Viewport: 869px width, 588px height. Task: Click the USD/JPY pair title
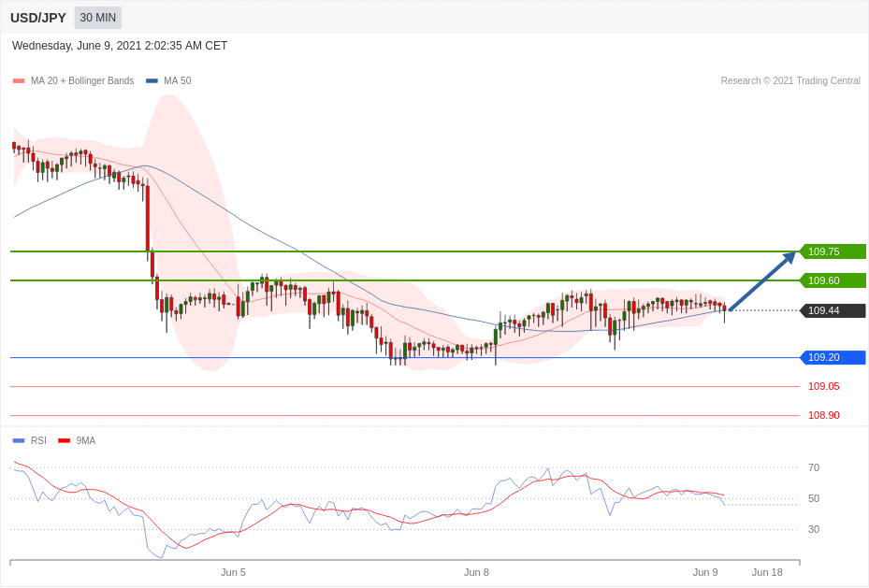pos(38,18)
